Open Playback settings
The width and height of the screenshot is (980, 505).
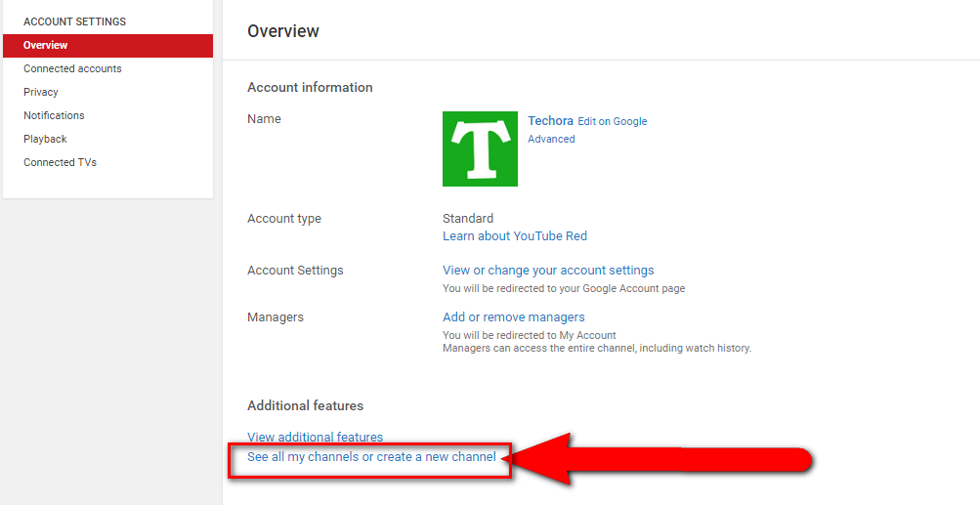point(45,139)
